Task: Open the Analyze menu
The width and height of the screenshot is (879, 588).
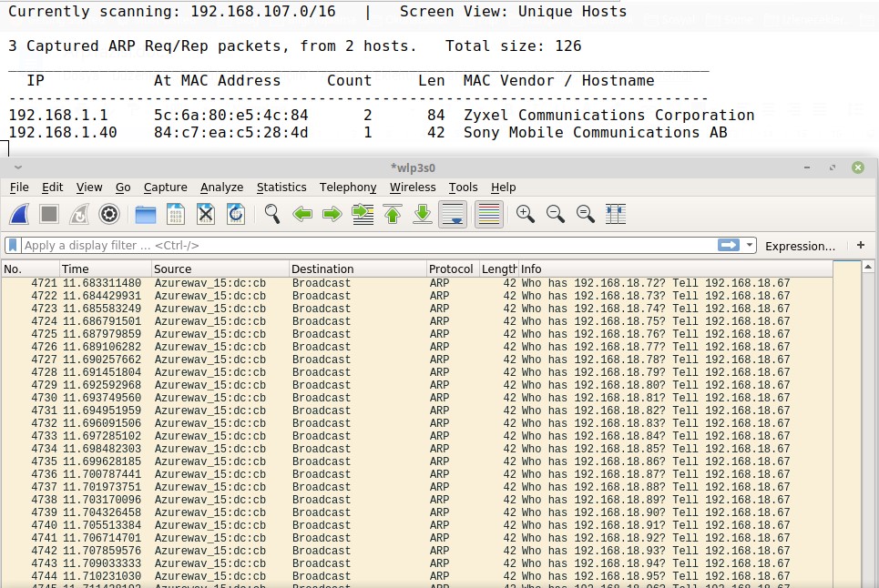Action: [x=221, y=188]
